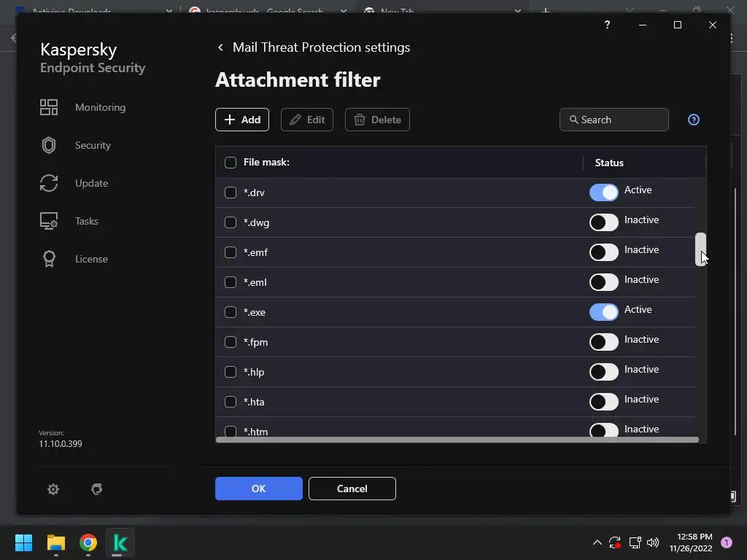
Task: Check the *.hta row checkbox
Action: pos(231,402)
